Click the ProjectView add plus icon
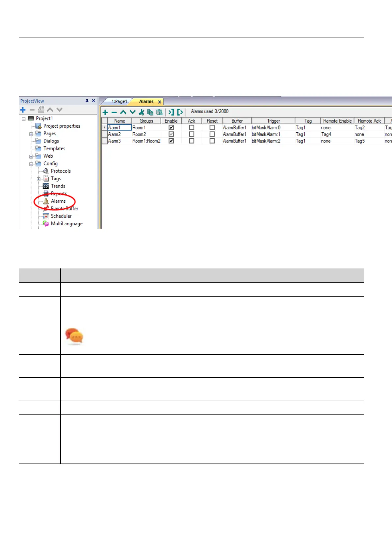Viewport: 392px width, 554px height. pyautogui.click(x=23, y=110)
